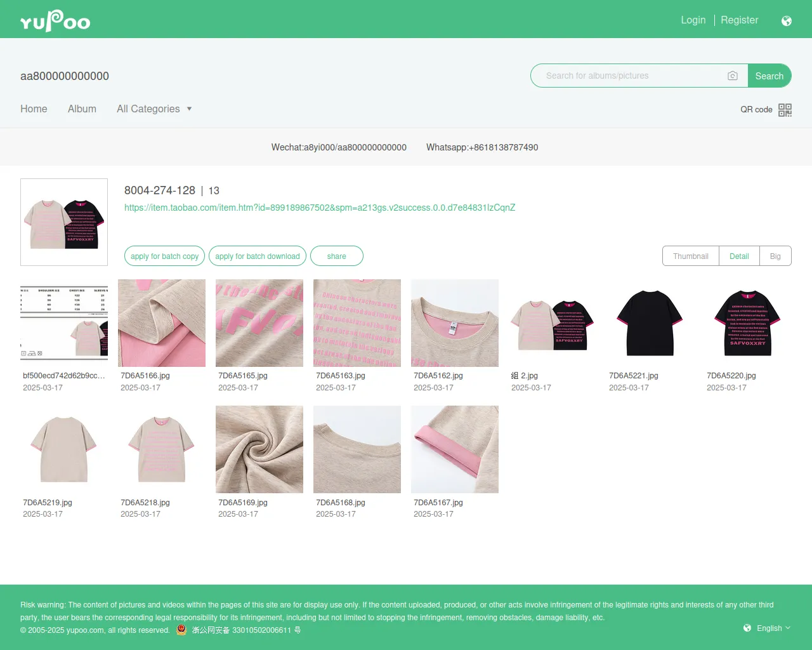This screenshot has width=812, height=650.
Task: Switch to Detail view
Action: 739,256
